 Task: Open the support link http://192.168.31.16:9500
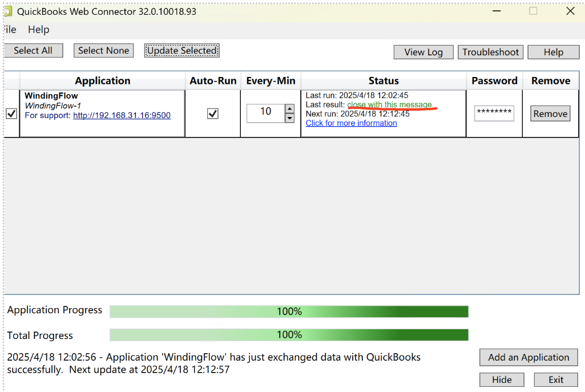click(x=122, y=115)
